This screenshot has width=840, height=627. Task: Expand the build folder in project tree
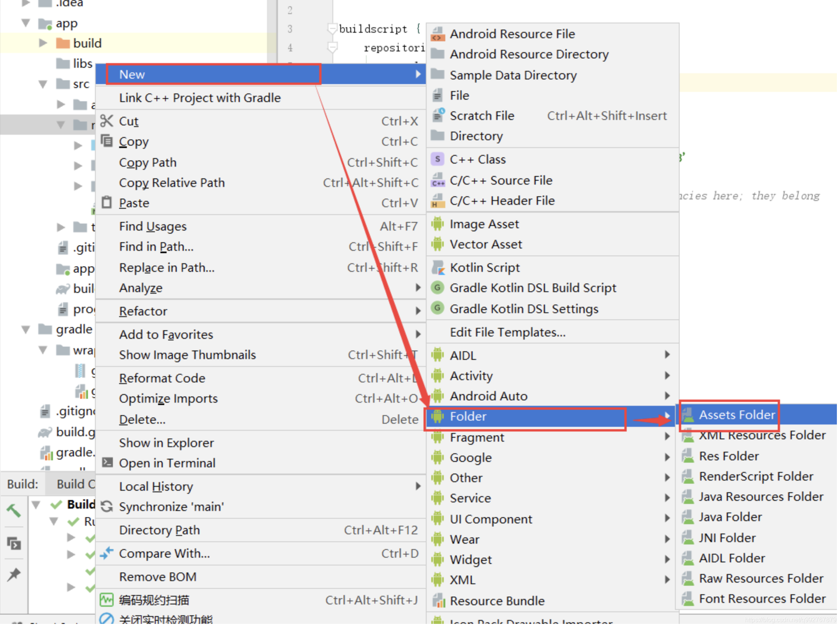43,43
